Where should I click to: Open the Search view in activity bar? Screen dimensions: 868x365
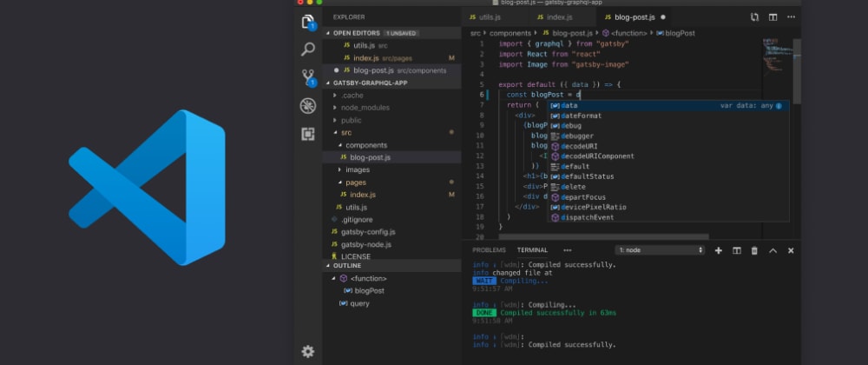click(308, 49)
